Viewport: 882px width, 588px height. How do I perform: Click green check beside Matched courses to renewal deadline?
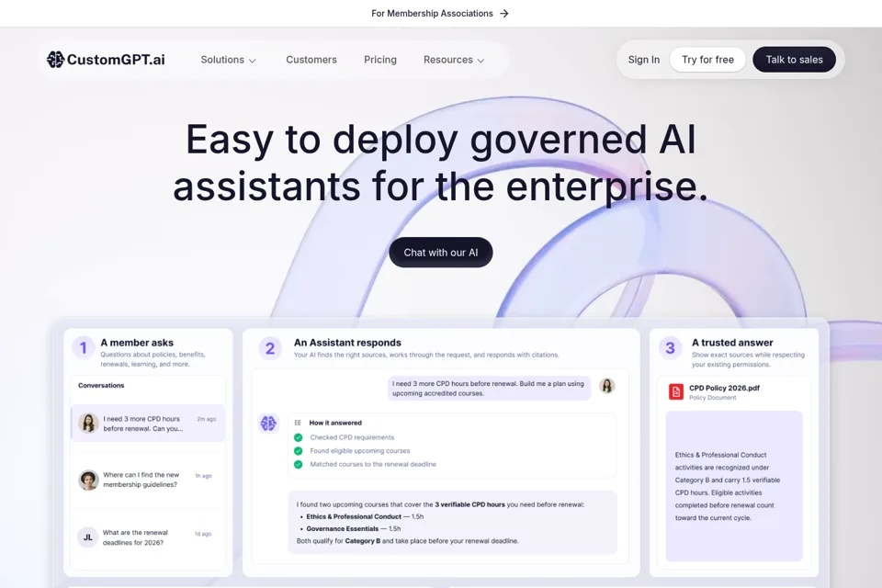tap(298, 464)
